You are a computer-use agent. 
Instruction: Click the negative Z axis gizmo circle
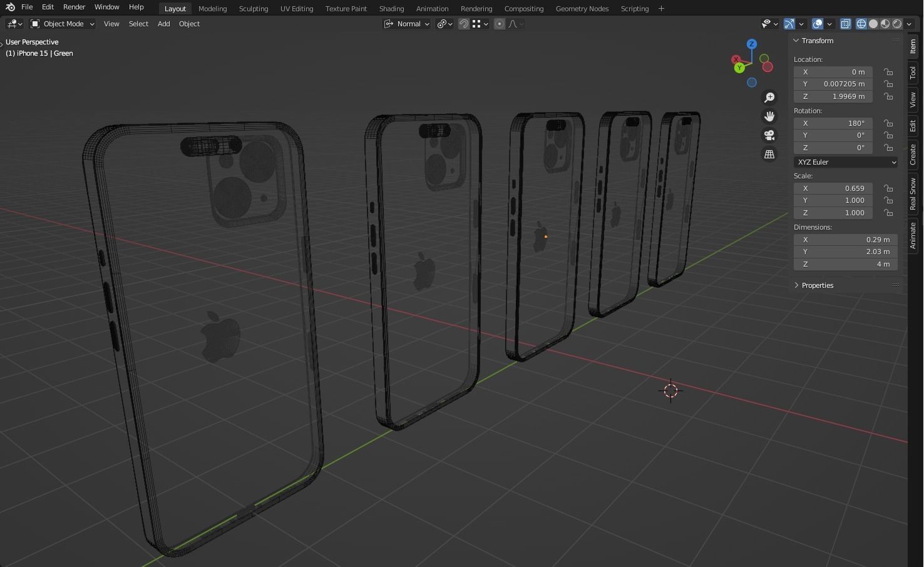[752, 83]
